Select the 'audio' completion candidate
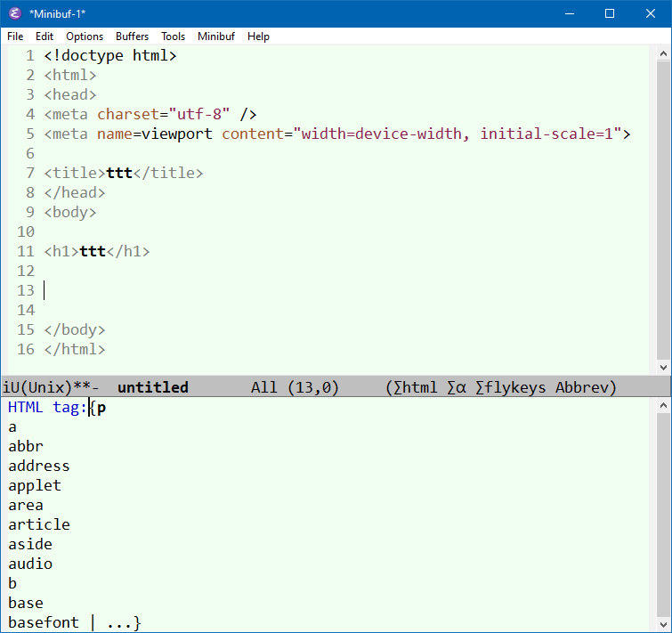The image size is (672, 633). tap(30, 564)
